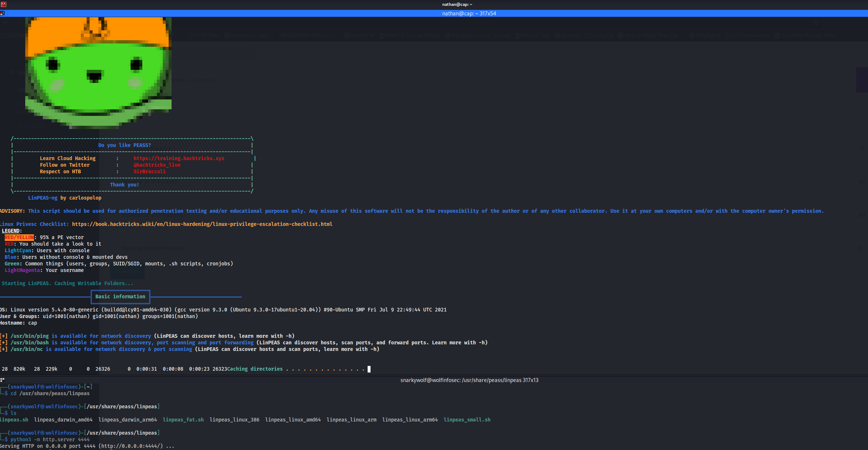Viewport: 868px width, 450px height.
Task: Click the Terminator app icon in the title bar
Action: point(3,4)
